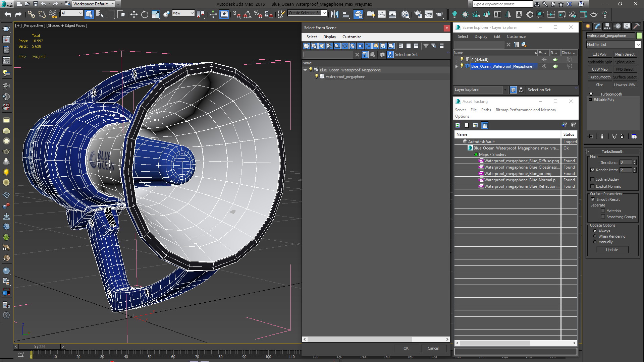
Task: Switch to the Utilities hammer tab
Action: [636, 26]
